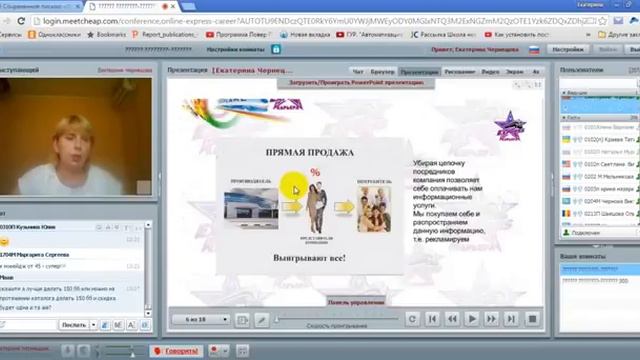This screenshot has height=360, width=640.
Task: Click the user search field in the users panel
Action: point(598,83)
